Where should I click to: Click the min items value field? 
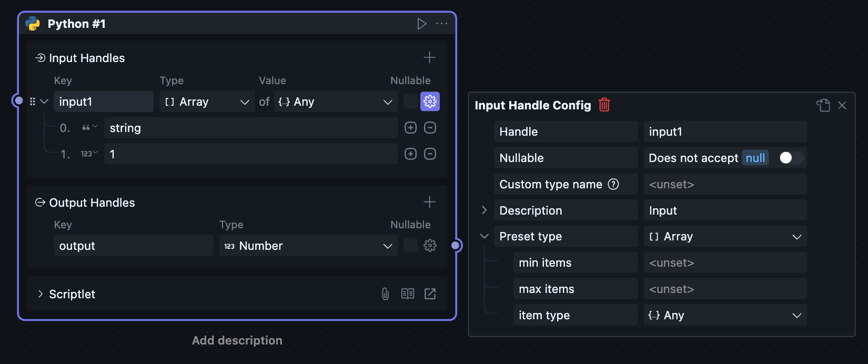coord(724,262)
